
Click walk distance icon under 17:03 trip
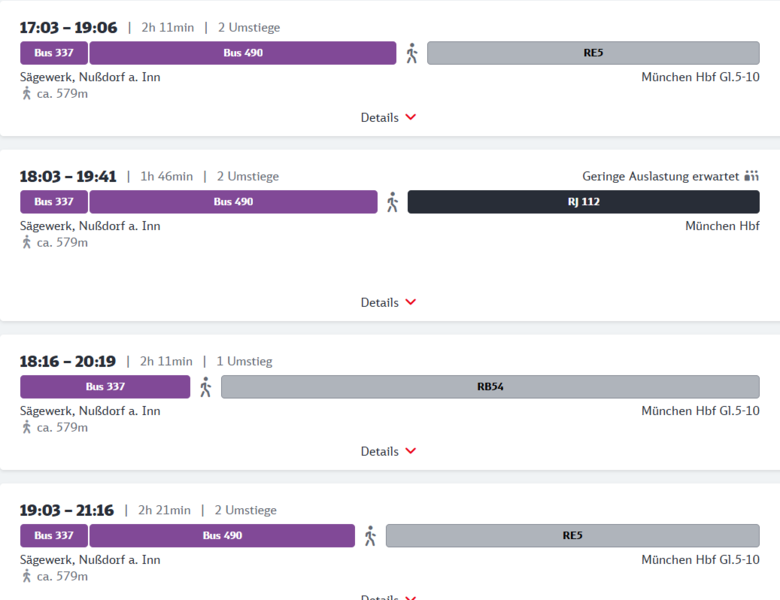click(27, 93)
